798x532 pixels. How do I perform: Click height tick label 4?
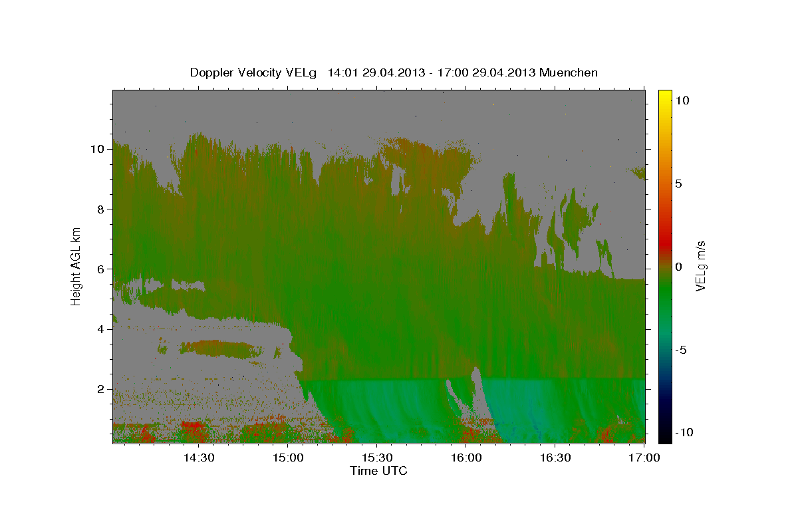(102, 329)
